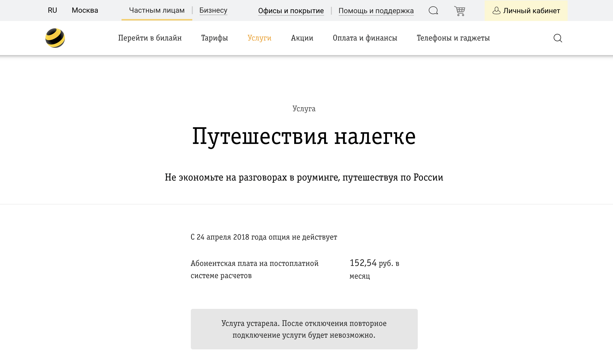Screen dimensions: 613x364
Task: Open Помощь и поддержка
Action: (376, 10)
